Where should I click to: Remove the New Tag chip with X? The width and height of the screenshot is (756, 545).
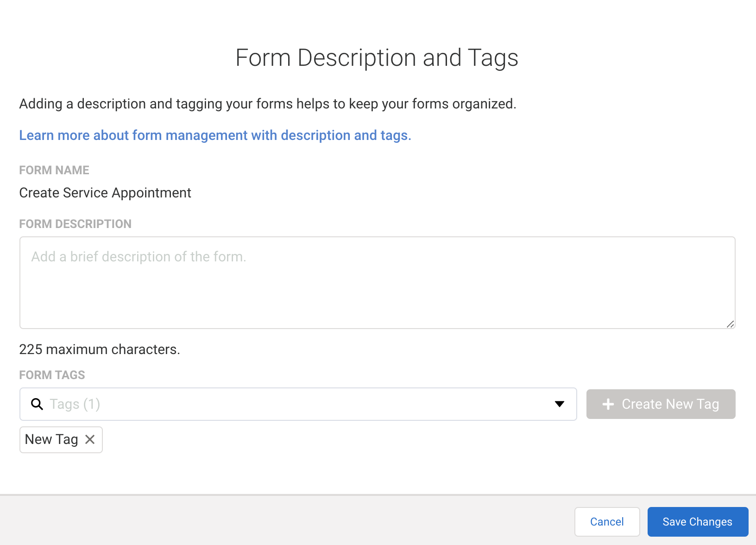click(x=90, y=439)
